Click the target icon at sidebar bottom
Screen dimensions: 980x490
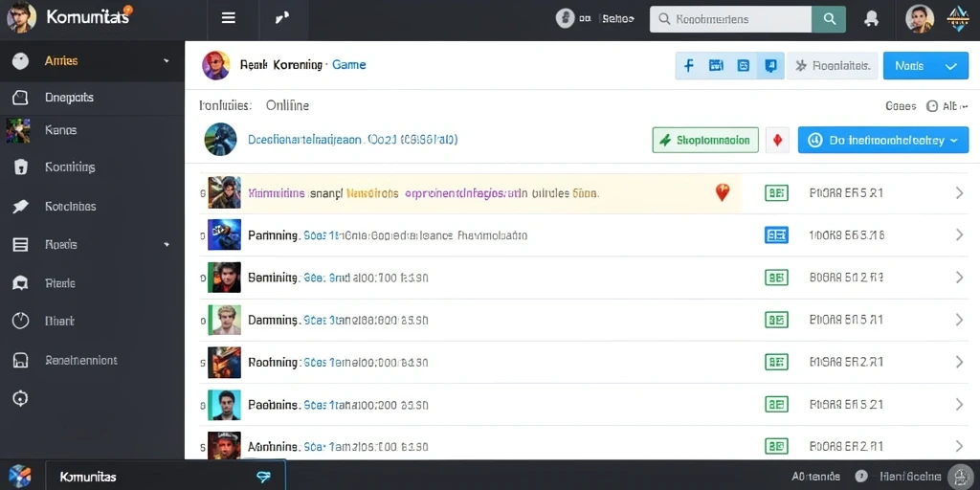point(21,398)
